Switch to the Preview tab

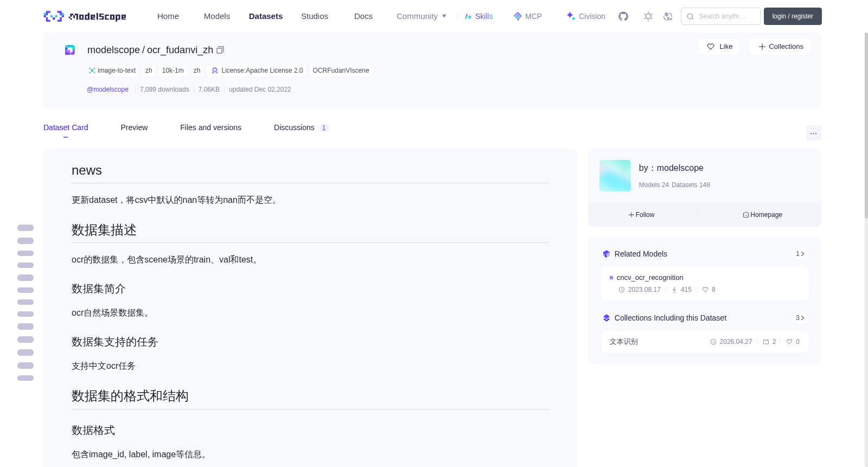(x=134, y=127)
